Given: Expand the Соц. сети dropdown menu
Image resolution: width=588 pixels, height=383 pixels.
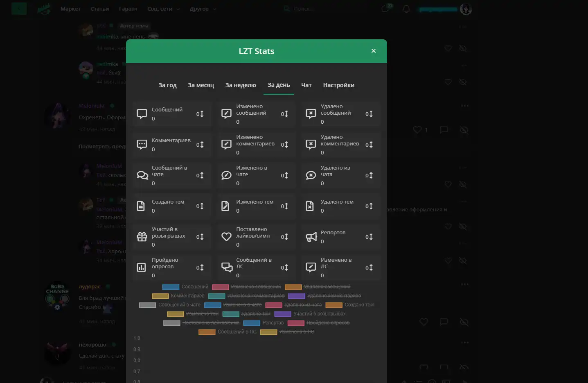Looking at the screenshot, I should tap(163, 9).
